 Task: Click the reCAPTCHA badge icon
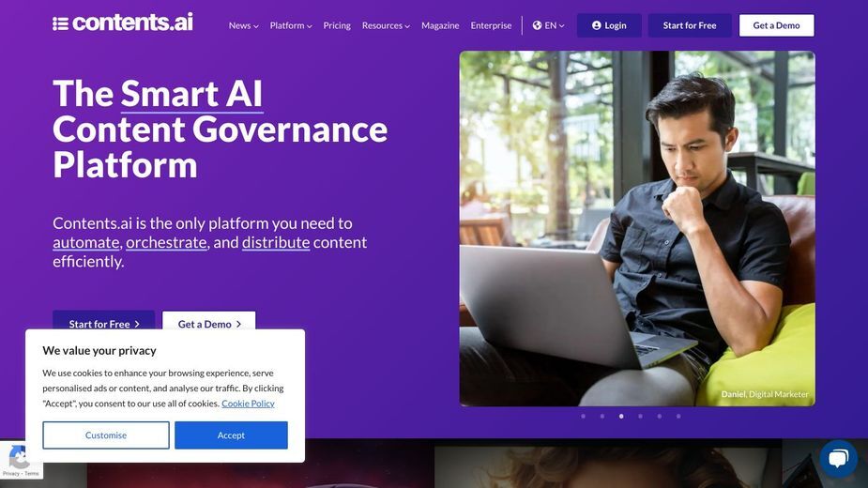(20, 457)
